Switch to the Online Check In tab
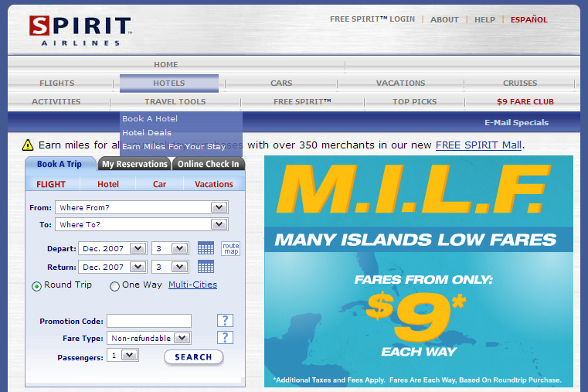This screenshot has height=392, width=588. coord(208,164)
